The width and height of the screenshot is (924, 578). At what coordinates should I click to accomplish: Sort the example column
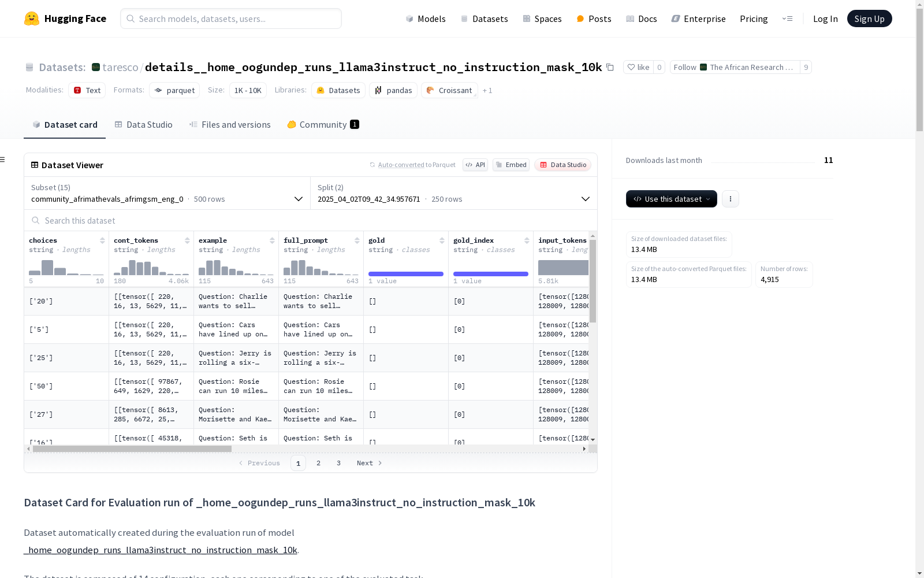coord(272,240)
